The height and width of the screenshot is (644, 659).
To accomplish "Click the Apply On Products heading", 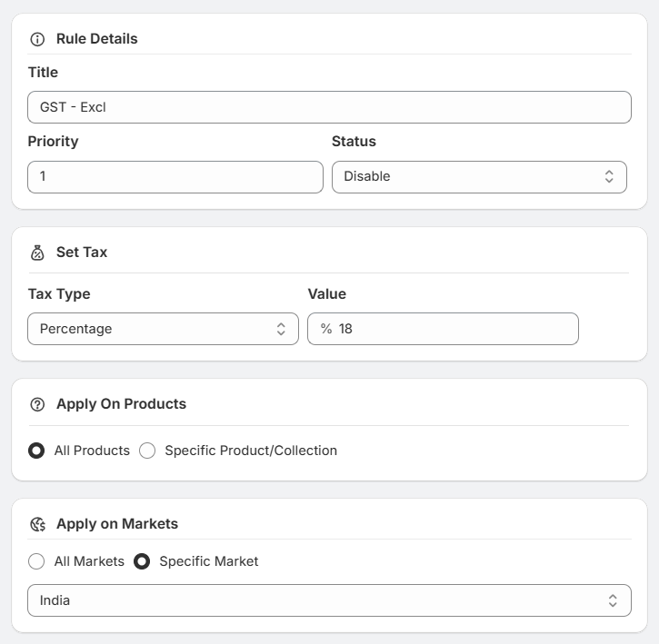I will [x=121, y=404].
